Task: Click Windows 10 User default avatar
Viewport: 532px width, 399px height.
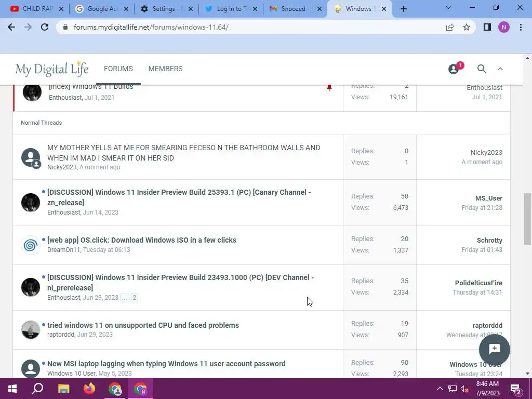Action: [x=31, y=368]
